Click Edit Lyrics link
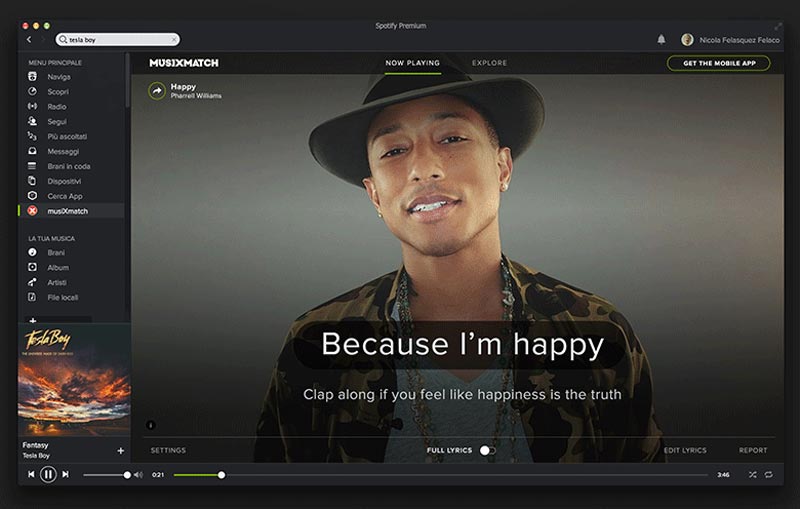This screenshot has width=800, height=509. [x=685, y=450]
